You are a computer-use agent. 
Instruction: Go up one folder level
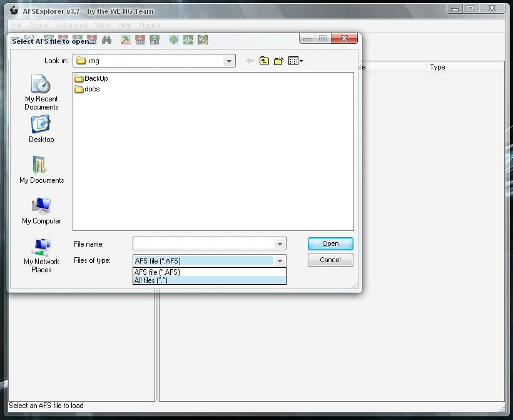tap(264, 61)
